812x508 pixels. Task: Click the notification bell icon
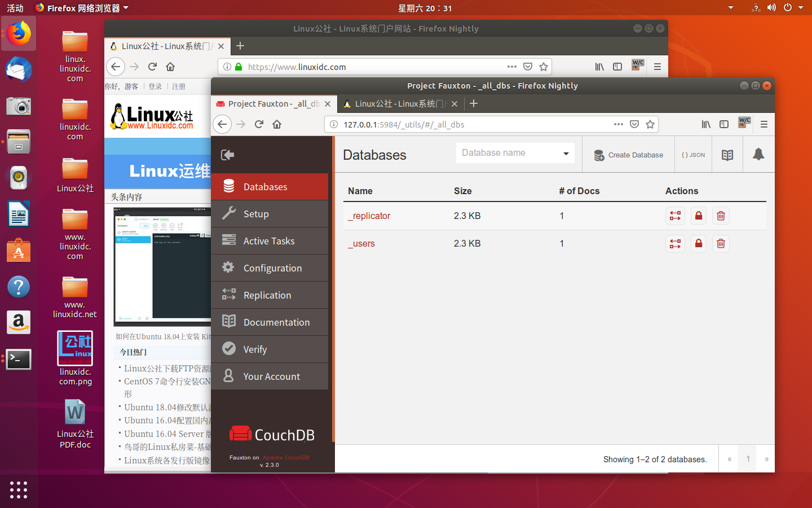click(x=758, y=154)
